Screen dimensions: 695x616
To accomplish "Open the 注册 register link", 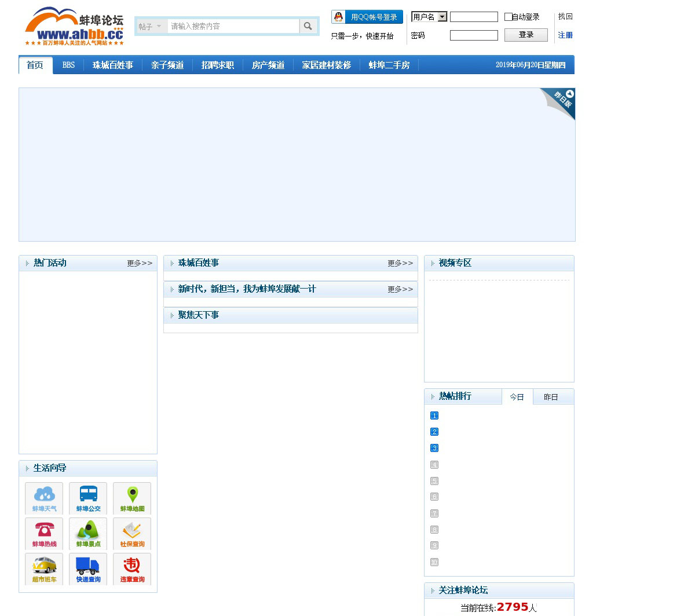I will tap(565, 35).
